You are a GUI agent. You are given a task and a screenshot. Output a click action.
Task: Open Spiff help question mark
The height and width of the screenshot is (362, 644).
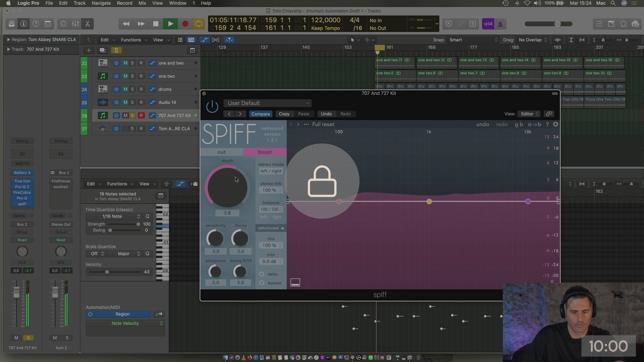[547, 124]
